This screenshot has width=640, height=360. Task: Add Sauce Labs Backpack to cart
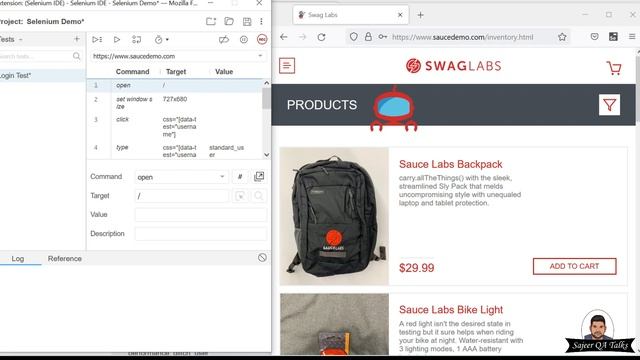[574, 266]
